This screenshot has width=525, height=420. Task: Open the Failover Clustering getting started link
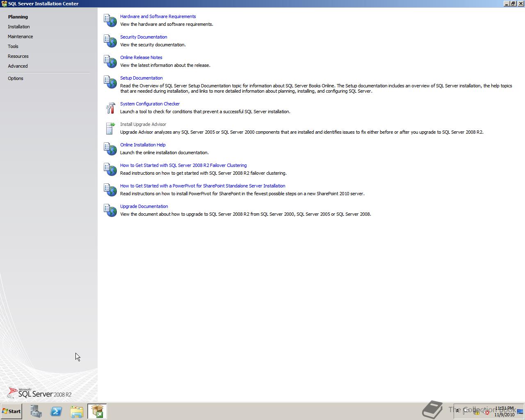tap(183, 165)
